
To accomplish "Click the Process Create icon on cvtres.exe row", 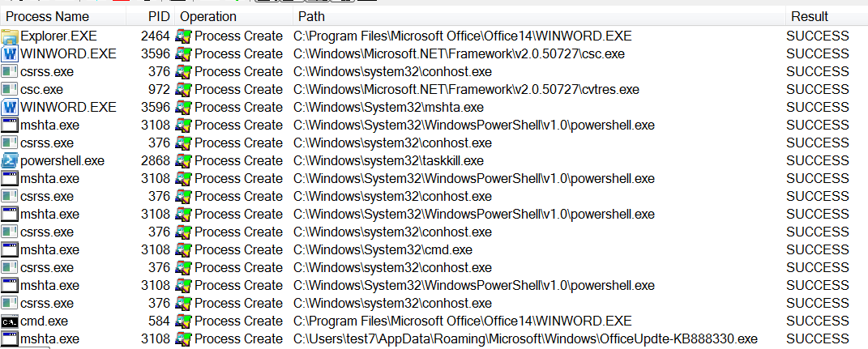I will point(182,90).
